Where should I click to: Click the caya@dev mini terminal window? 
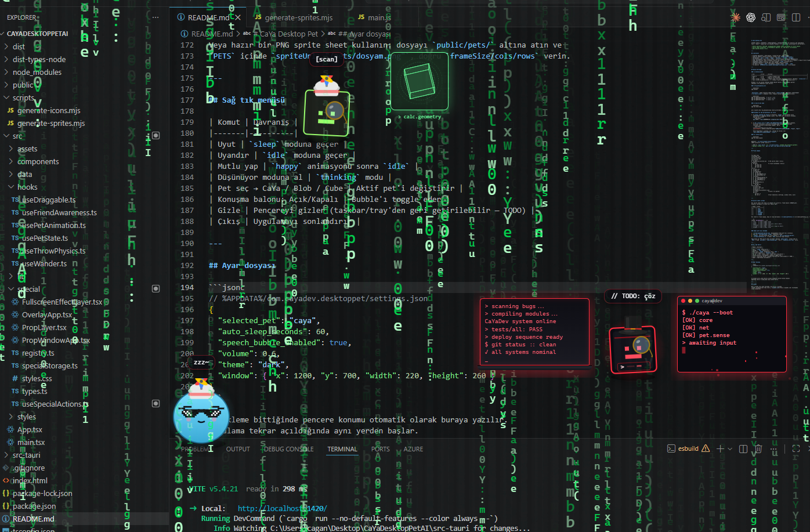click(x=732, y=334)
